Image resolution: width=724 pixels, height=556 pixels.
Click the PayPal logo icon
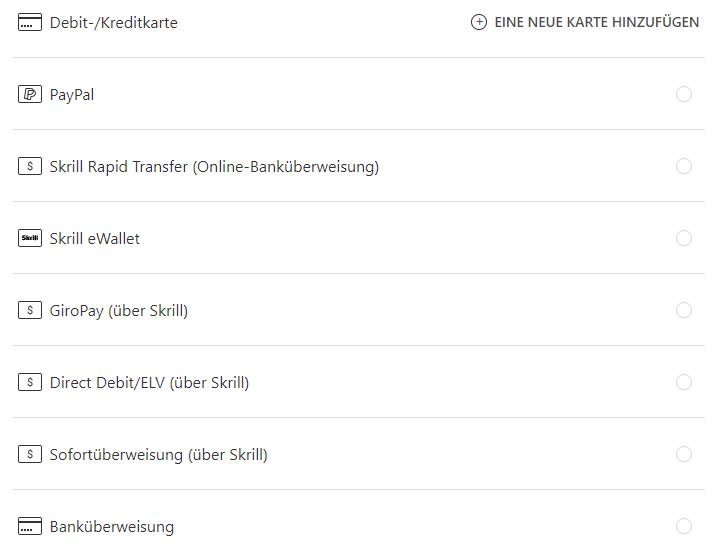(30, 94)
